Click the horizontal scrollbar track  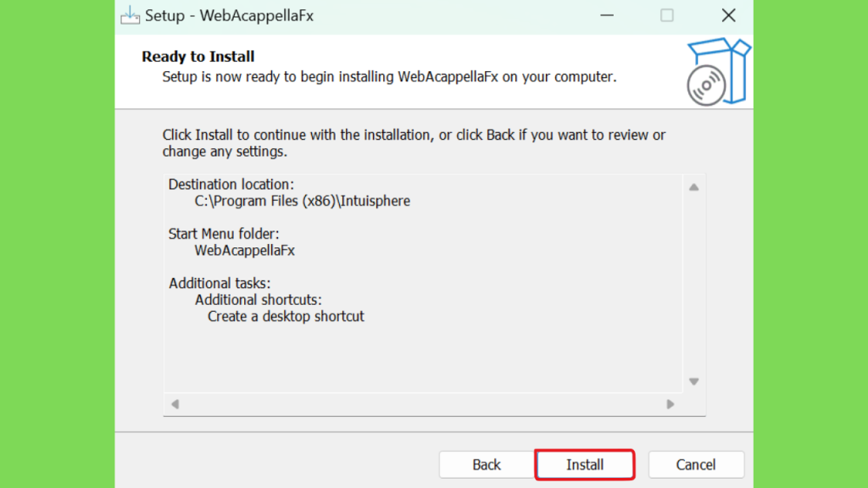(x=423, y=404)
